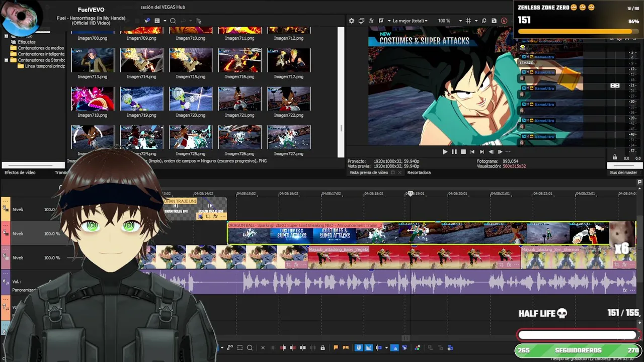Open Auto Ripple mode dropdown arrow
This screenshot has height=362, width=644.
coord(386,347)
